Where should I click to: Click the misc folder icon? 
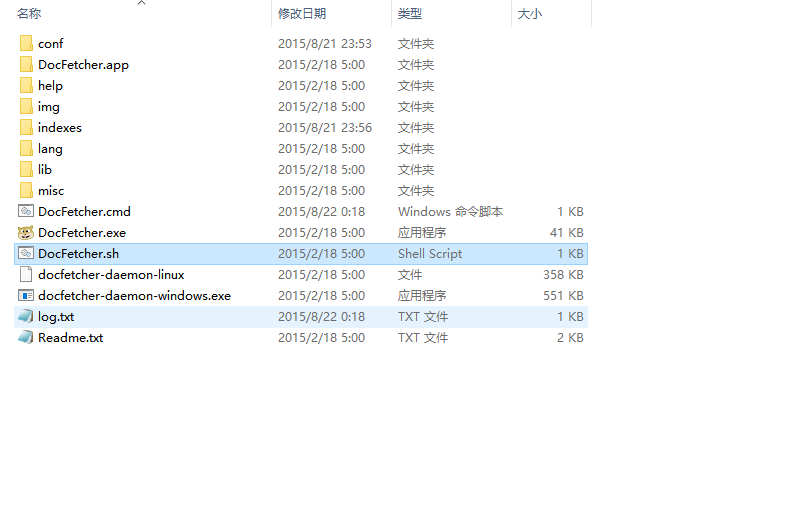tap(26, 190)
